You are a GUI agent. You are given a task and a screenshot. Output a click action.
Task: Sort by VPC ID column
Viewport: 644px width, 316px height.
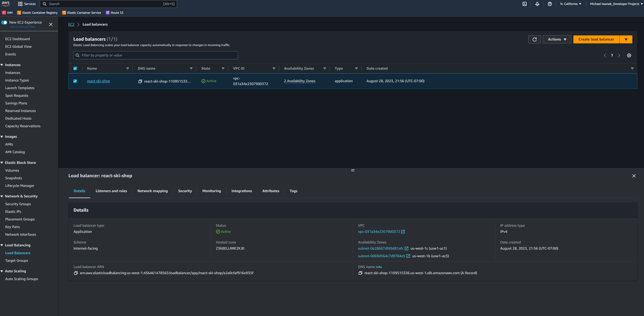pyautogui.click(x=274, y=68)
